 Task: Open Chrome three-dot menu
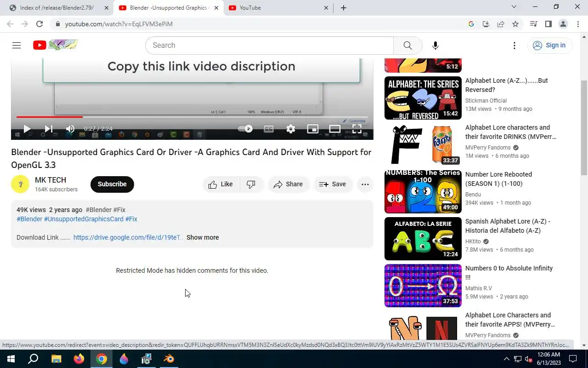pyautogui.click(x=578, y=24)
